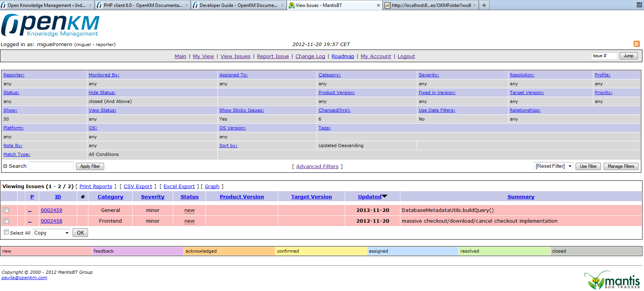Open the CSV Export link
This screenshot has height=291, width=644.
click(138, 186)
